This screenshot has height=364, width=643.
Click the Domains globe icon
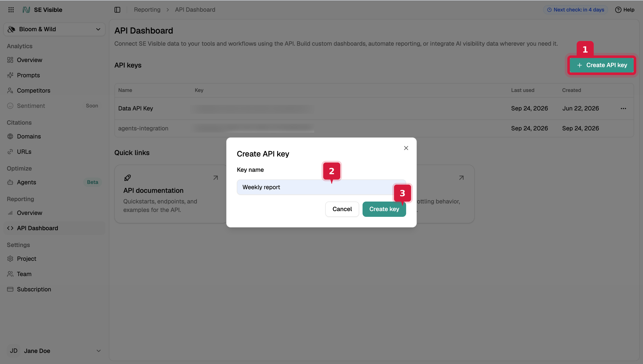10,136
